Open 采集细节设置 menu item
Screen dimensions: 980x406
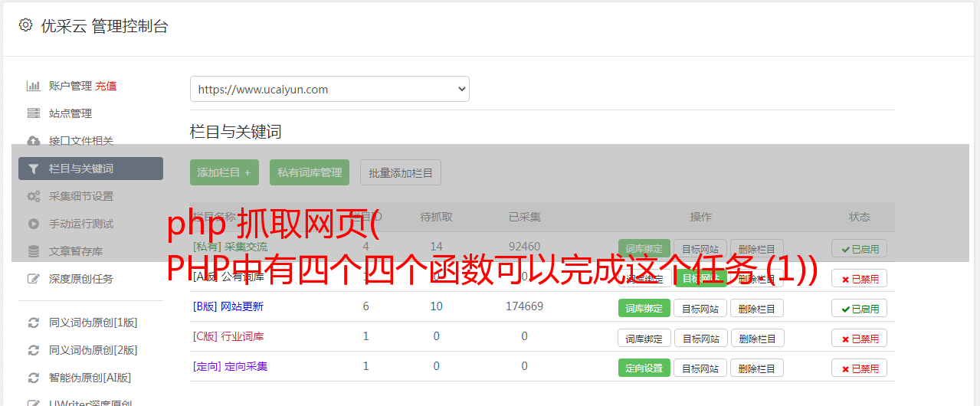tap(81, 196)
